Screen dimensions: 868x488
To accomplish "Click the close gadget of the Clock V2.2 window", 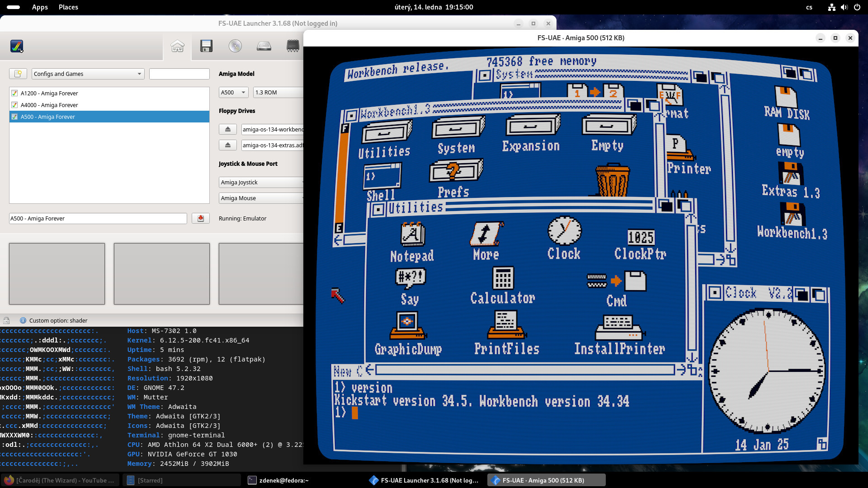I will (714, 293).
